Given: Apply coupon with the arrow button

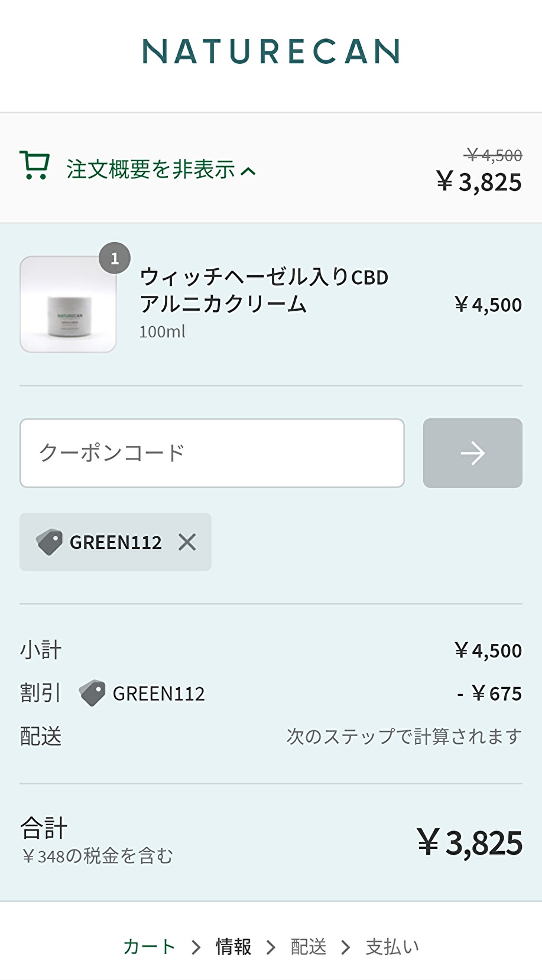Looking at the screenshot, I should 473,453.
